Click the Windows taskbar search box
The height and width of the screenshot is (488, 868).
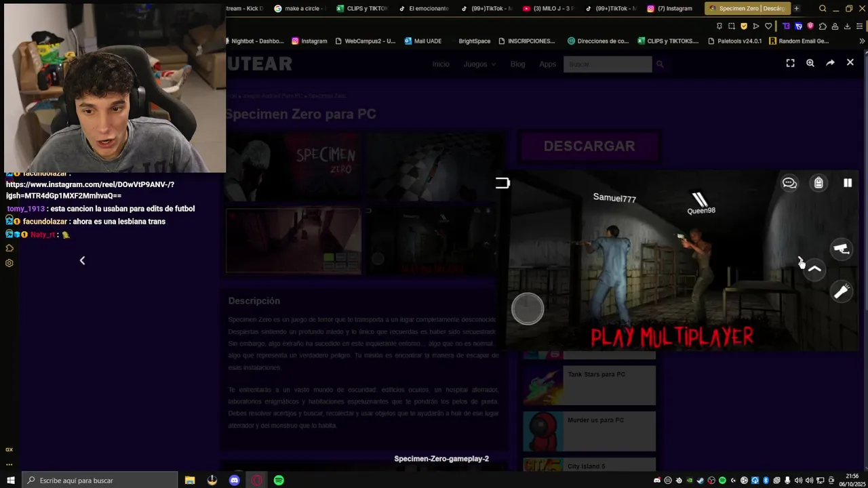pos(100,480)
